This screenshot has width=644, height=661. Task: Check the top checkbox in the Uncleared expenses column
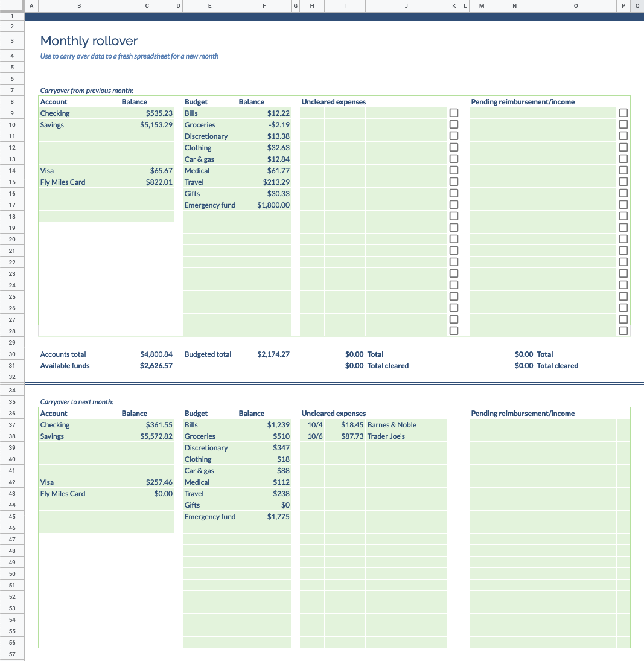click(454, 112)
